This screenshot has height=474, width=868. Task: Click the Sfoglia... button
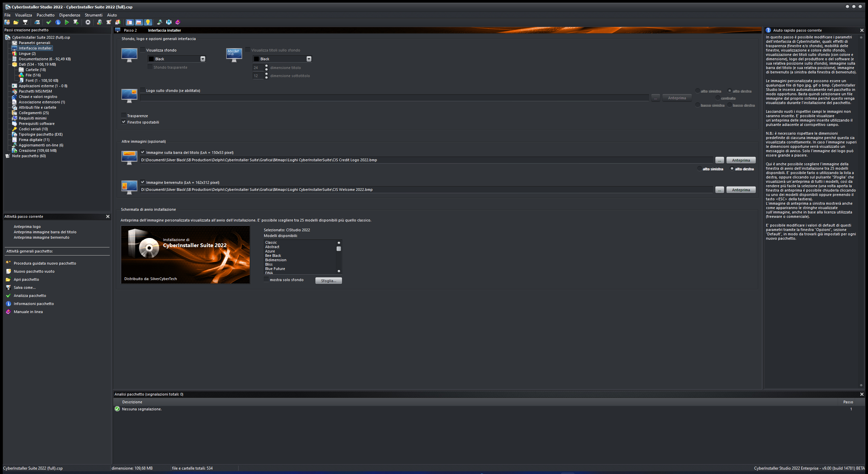(329, 281)
